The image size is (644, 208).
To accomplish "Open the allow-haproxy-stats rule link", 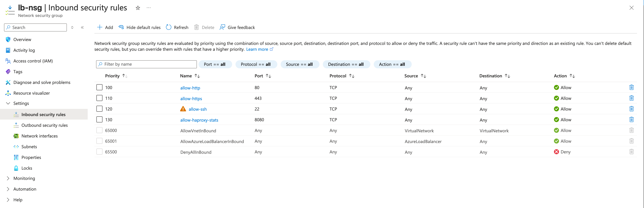I will click(x=199, y=120).
